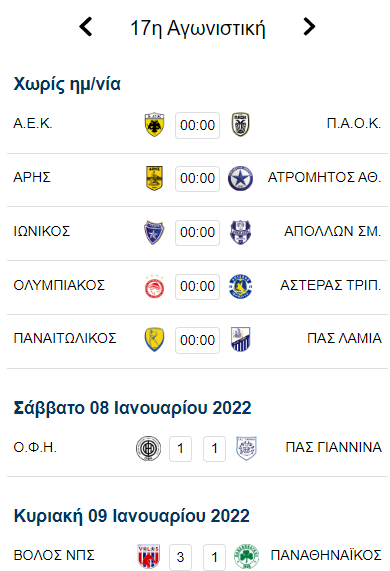The width and height of the screenshot is (390, 571).
Task: Click the P.A.O.K. team crest icon
Action: click(240, 125)
